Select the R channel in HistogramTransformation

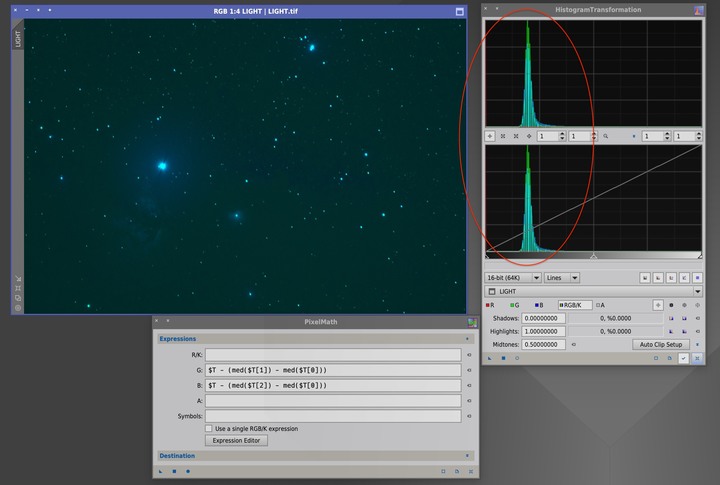tap(490, 305)
